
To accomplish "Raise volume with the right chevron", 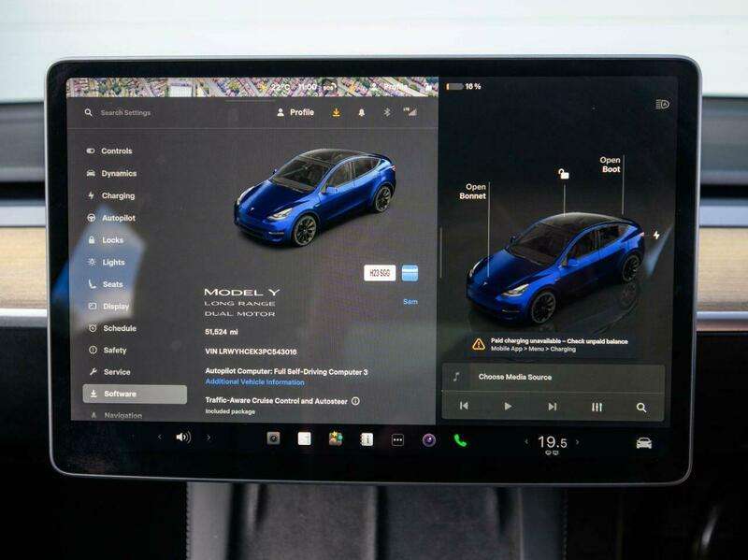I will (209, 437).
